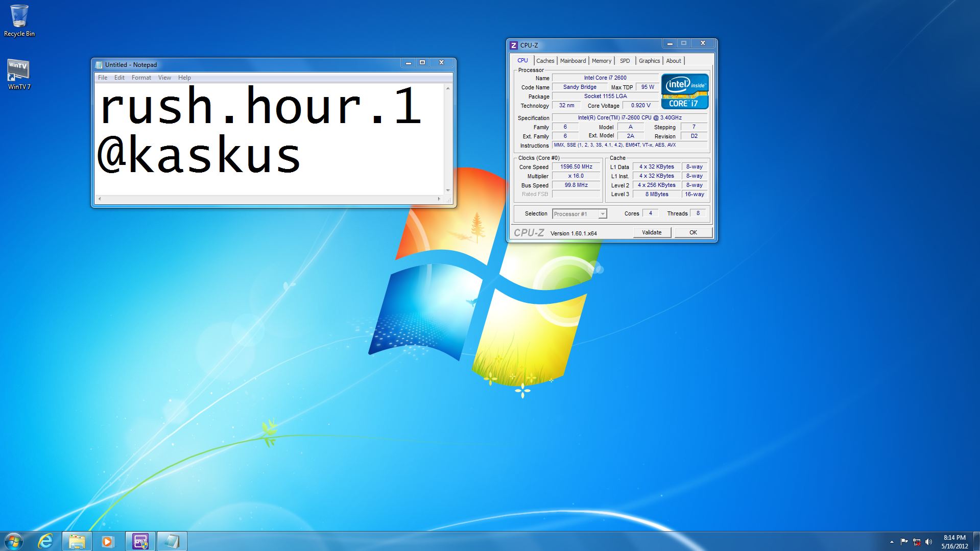Open Notepad View menu
Screen dimensions: 980x551
pos(164,78)
